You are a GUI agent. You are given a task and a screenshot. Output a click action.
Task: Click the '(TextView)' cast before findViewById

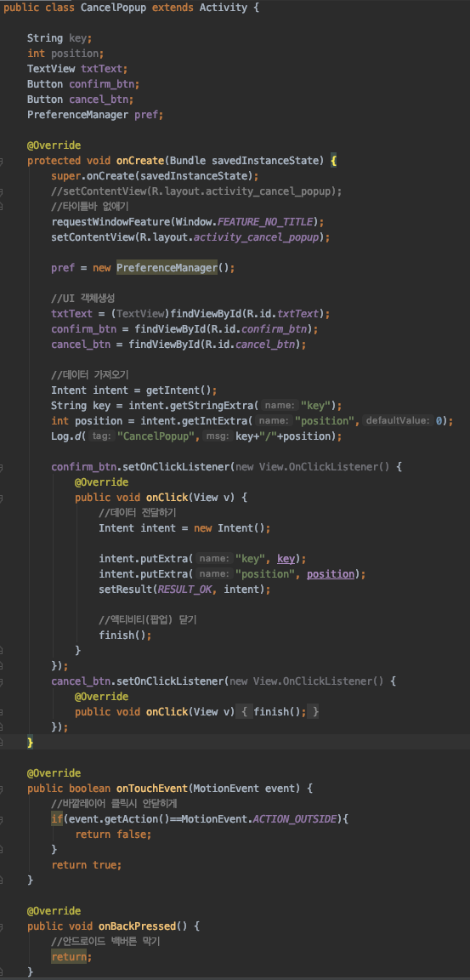[x=141, y=314]
